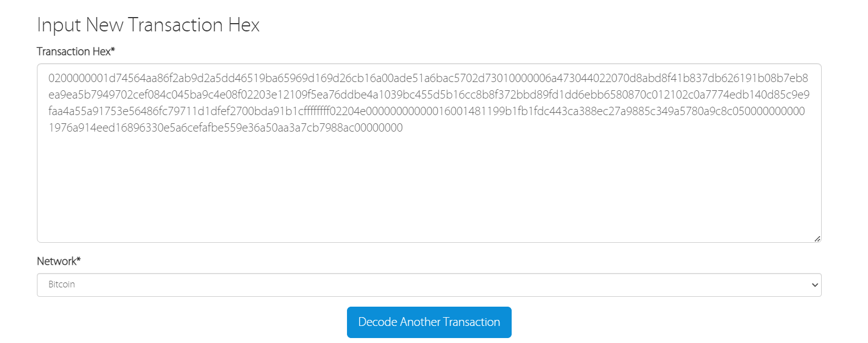Open the Network dropdown arrow chevron

click(815, 285)
